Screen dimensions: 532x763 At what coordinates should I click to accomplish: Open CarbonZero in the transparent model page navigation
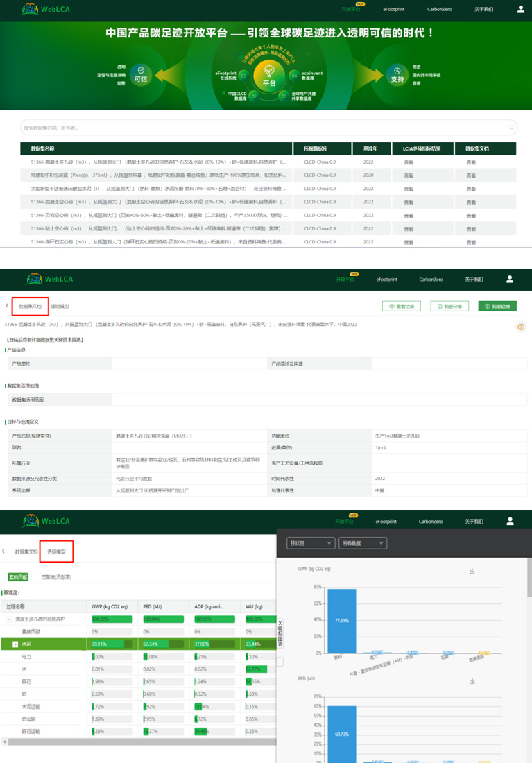click(431, 521)
